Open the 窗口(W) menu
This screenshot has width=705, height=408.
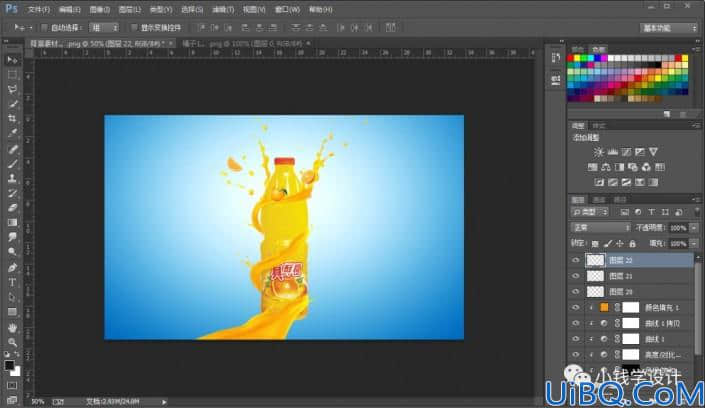[x=287, y=9]
